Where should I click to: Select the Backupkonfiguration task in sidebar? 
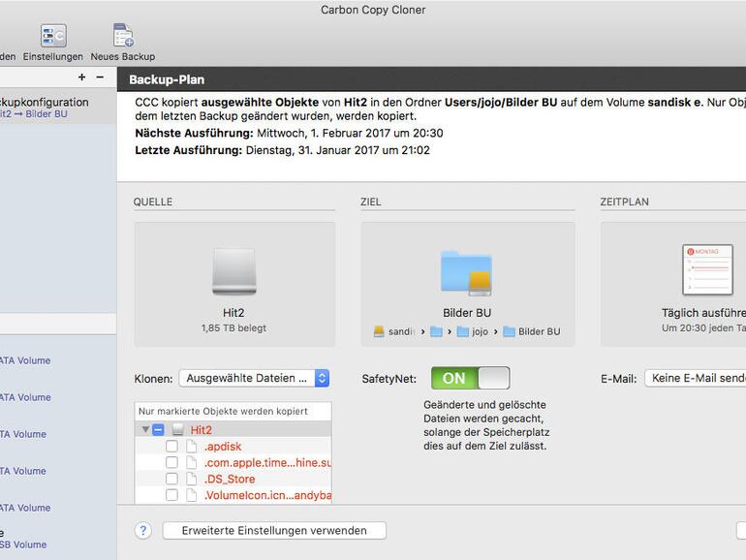click(x=57, y=108)
